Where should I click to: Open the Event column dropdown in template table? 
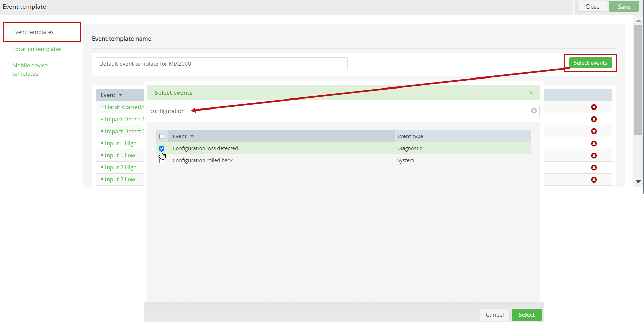pos(121,95)
